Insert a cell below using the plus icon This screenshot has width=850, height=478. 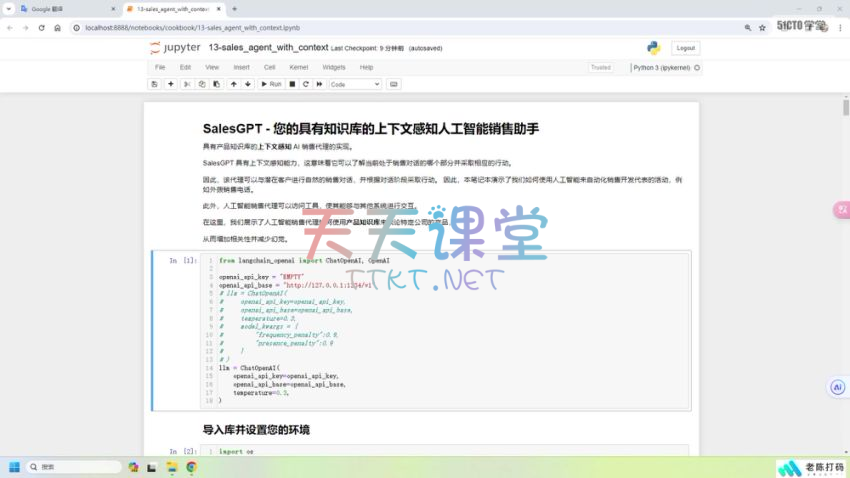[171, 84]
